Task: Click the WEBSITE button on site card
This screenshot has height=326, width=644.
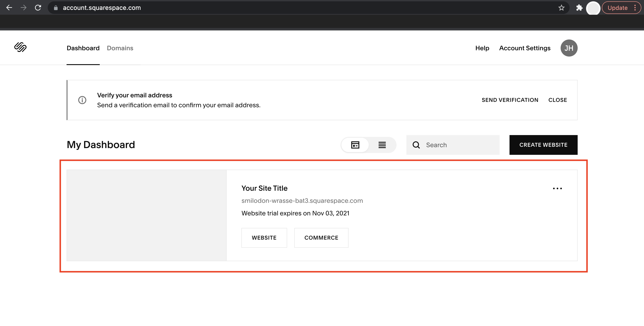Action: 264,237
